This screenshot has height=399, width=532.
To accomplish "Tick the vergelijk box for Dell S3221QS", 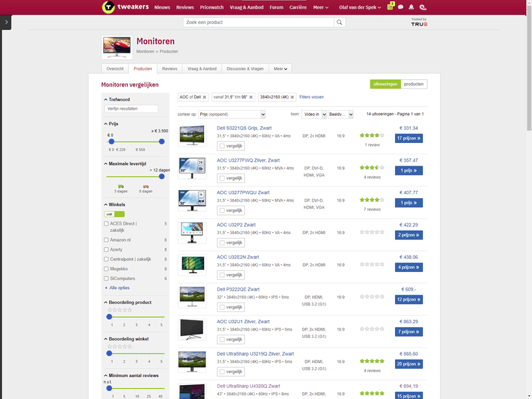I will (x=222, y=146).
